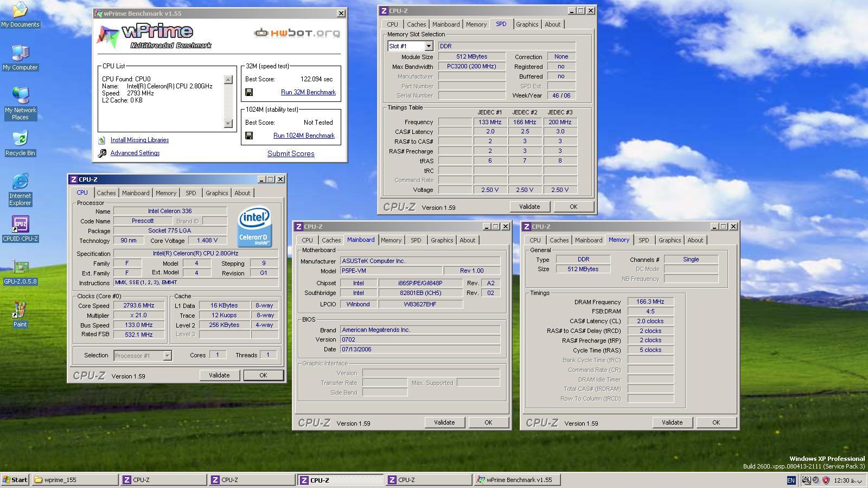Launch GPU-Z.0.5.8 desktop icon

pyautogui.click(x=20, y=272)
